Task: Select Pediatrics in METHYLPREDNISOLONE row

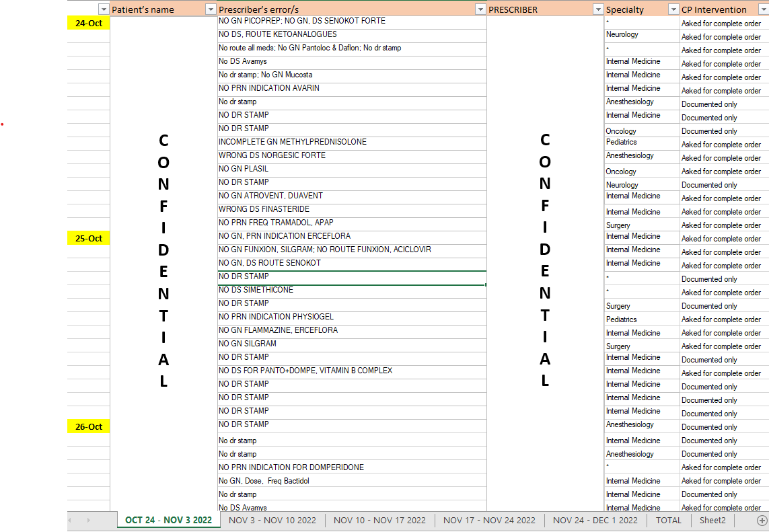Action: [x=641, y=143]
